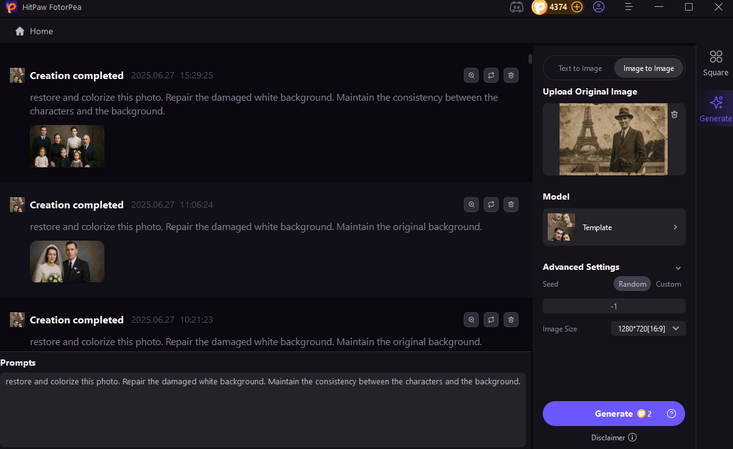
Task: Switch to Text to Image tab
Action: click(580, 68)
